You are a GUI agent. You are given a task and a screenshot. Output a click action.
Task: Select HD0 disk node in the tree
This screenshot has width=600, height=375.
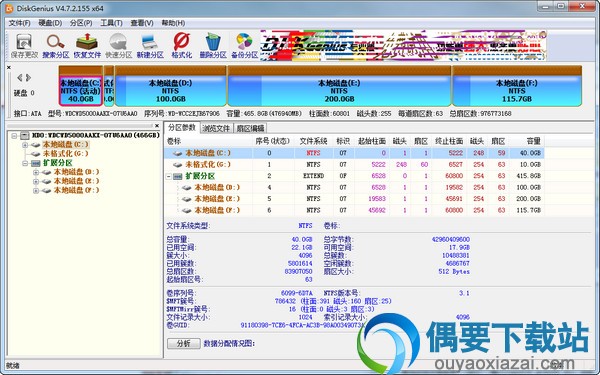point(96,135)
